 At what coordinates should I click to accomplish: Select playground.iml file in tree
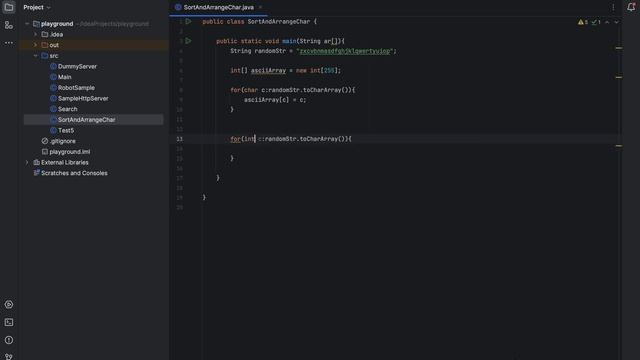point(70,152)
